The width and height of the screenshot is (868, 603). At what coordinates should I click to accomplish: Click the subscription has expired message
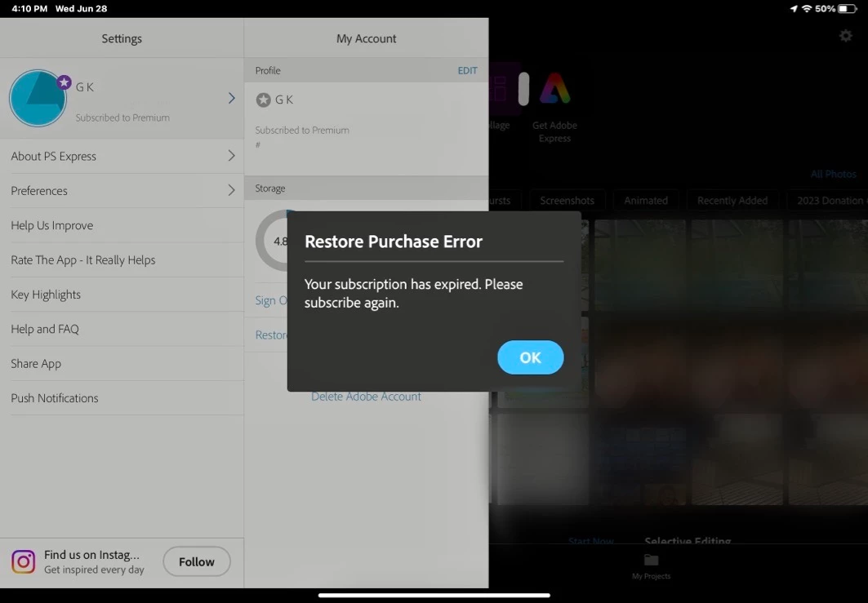click(413, 293)
